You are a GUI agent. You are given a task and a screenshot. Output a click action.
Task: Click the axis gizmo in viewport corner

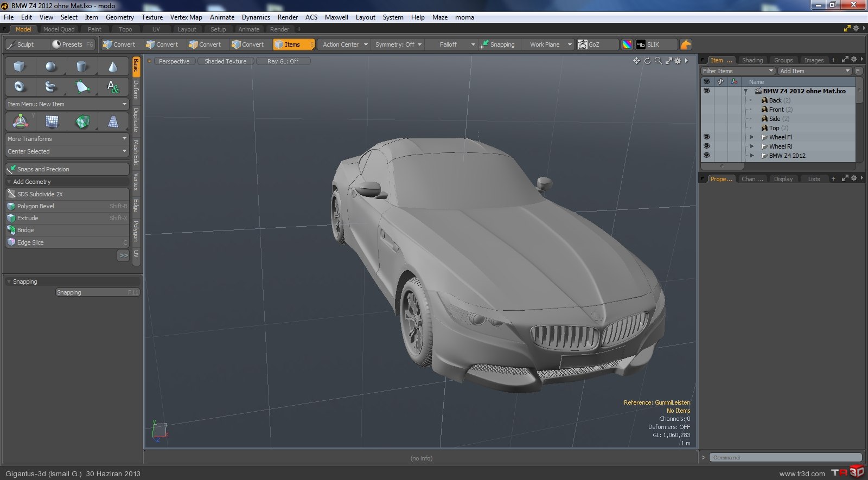(x=159, y=430)
